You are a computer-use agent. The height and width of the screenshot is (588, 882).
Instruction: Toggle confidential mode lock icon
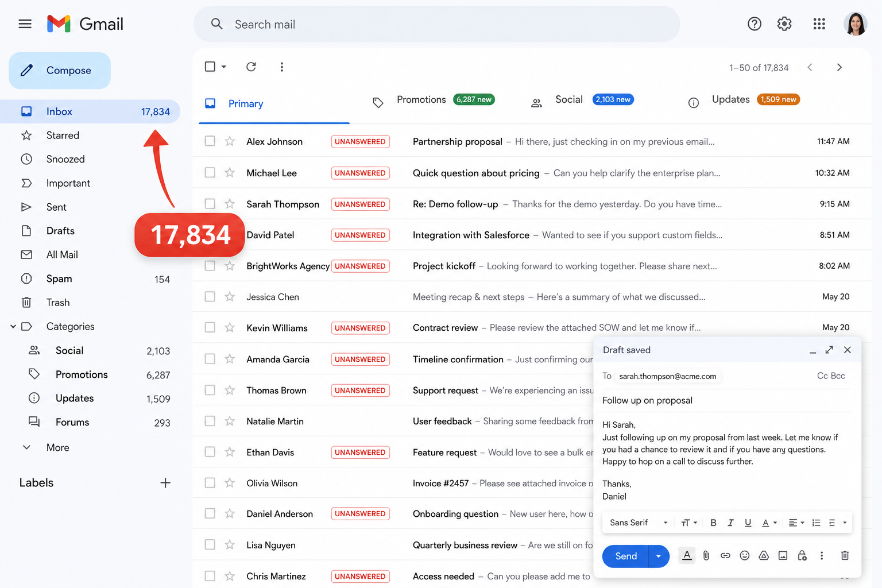[x=802, y=555]
